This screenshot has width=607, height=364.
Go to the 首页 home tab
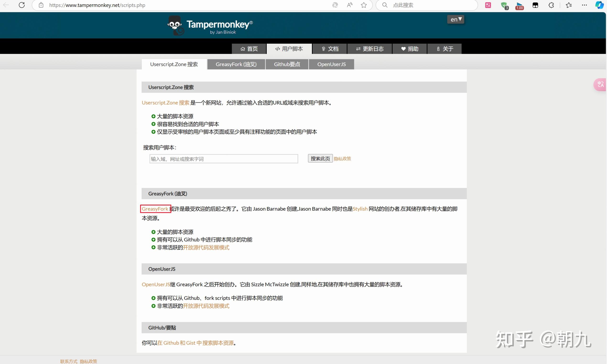tap(249, 49)
